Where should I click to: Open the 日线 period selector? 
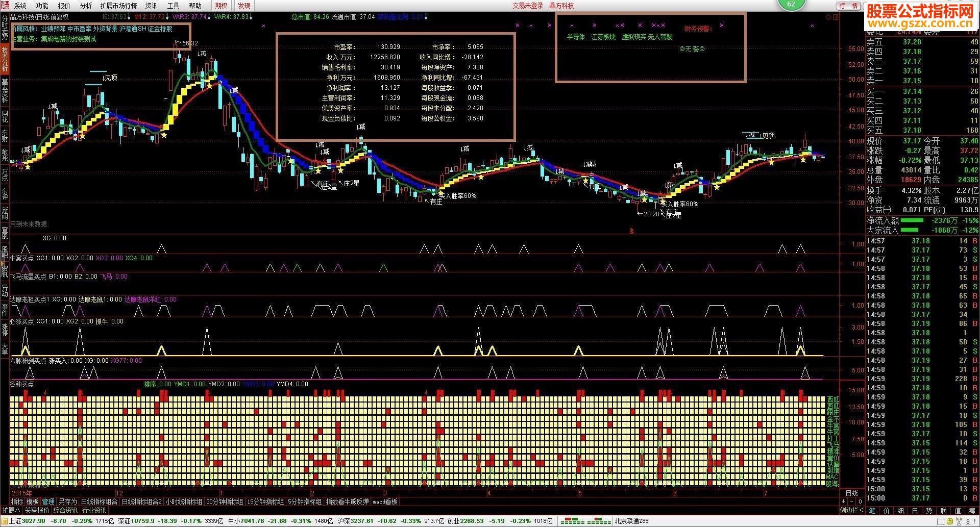click(852, 493)
